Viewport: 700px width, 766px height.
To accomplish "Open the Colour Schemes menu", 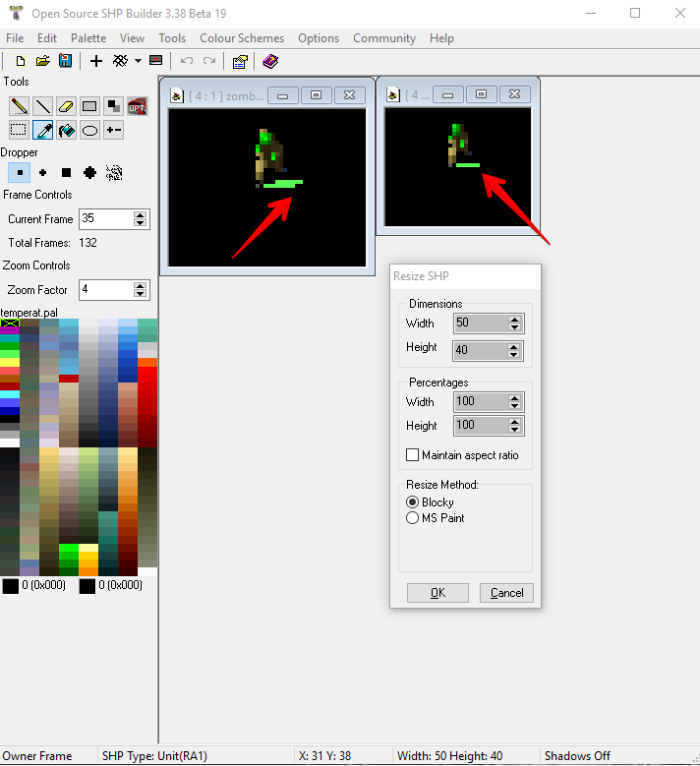I will pyautogui.click(x=242, y=38).
